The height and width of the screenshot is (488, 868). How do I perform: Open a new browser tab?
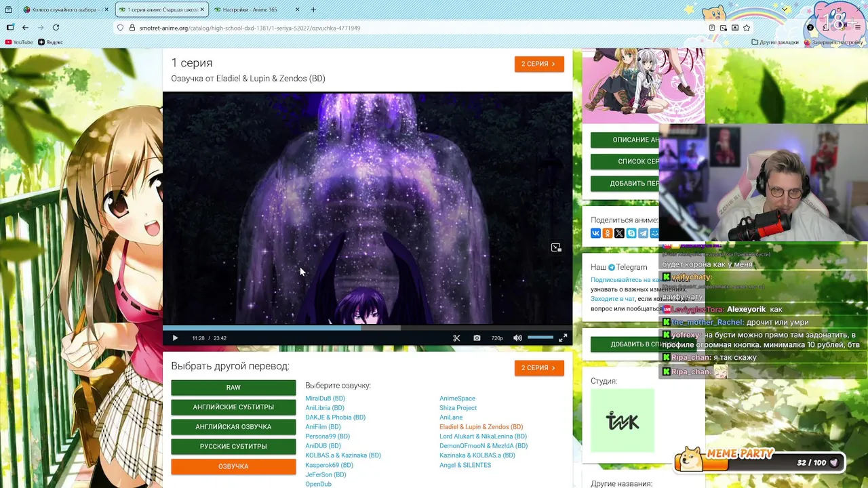coord(313,9)
